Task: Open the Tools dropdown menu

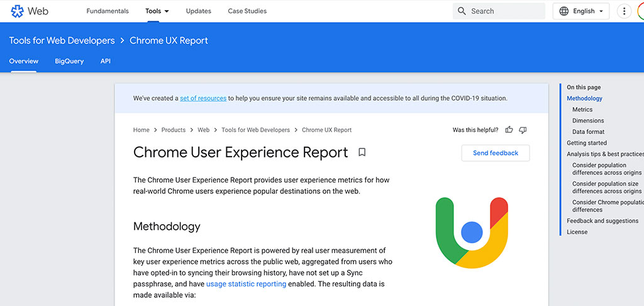Action: [x=157, y=11]
